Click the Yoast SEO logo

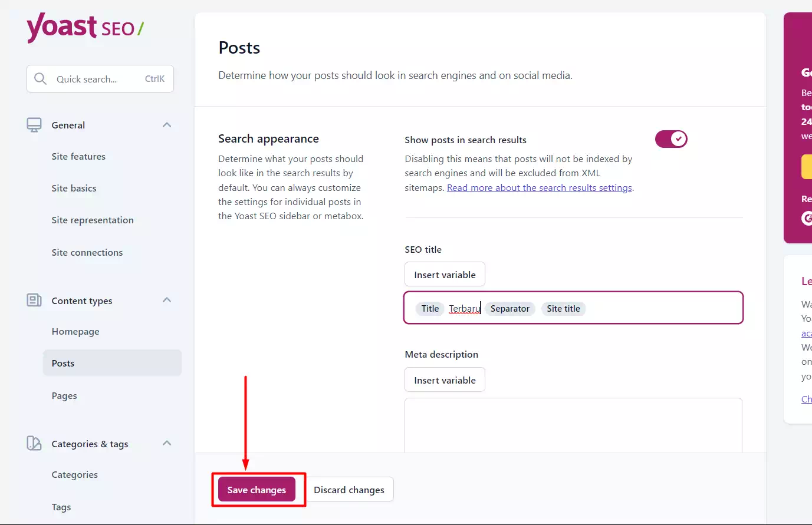[x=85, y=28]
